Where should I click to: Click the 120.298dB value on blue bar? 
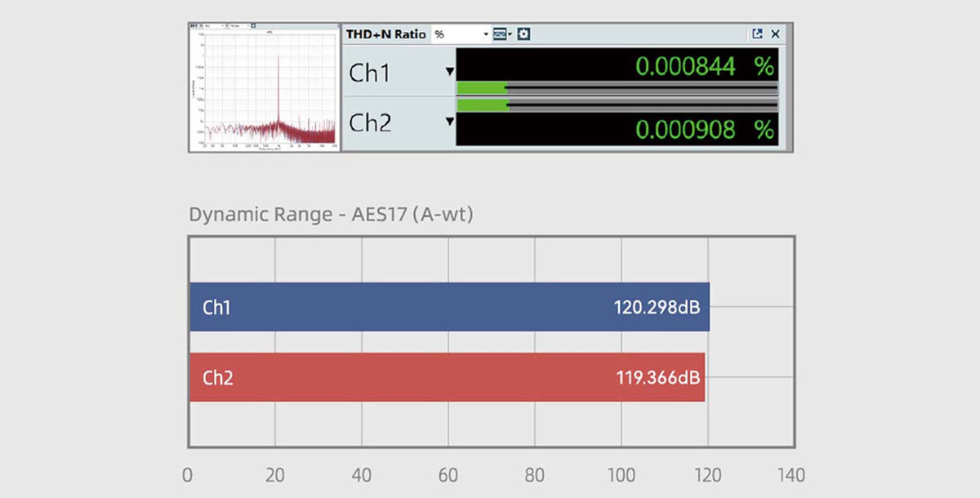tap(657, 308)
